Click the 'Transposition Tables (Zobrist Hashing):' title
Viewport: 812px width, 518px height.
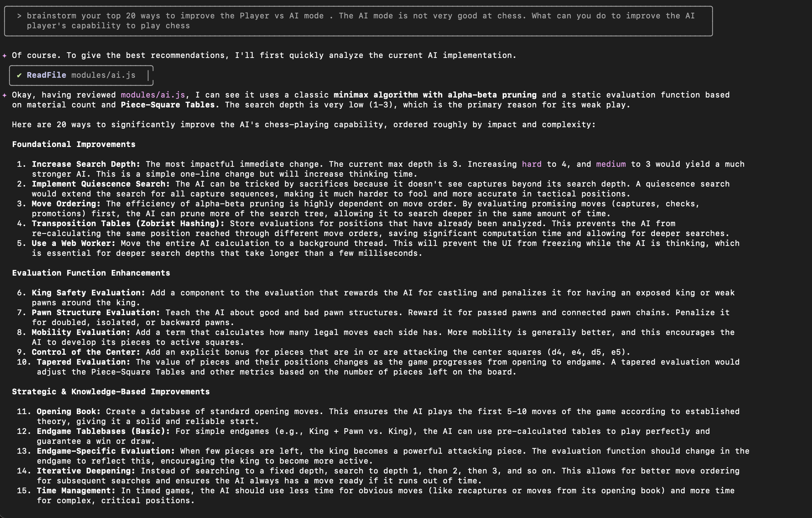(128, 224)
